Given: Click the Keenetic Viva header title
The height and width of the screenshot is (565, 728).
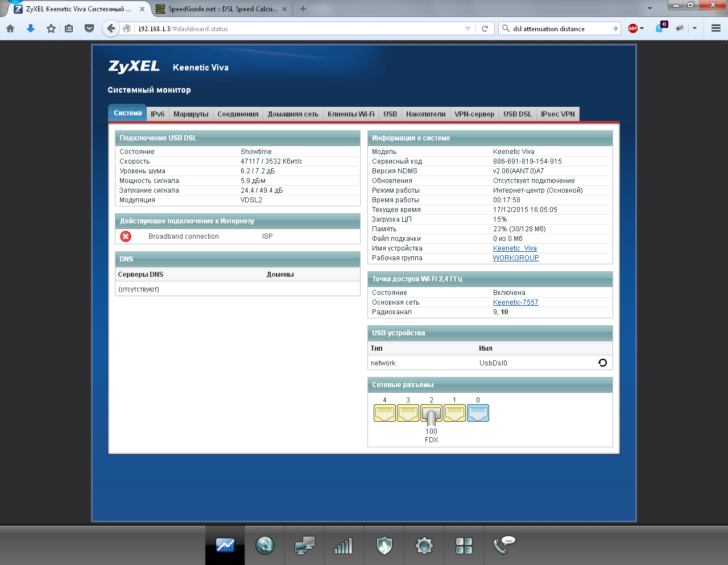Looking at the screenshot, I should (x=201, y=68).
